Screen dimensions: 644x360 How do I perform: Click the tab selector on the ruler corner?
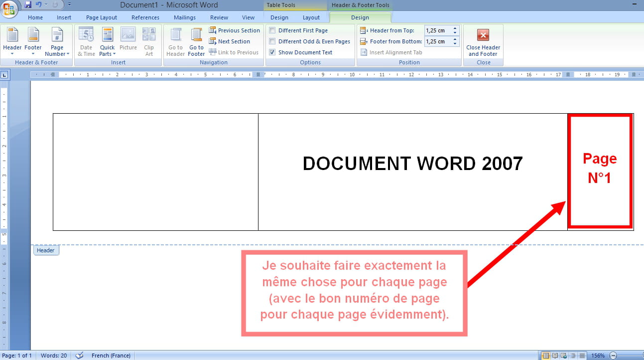pyautogui.click(x=4, y=75)
